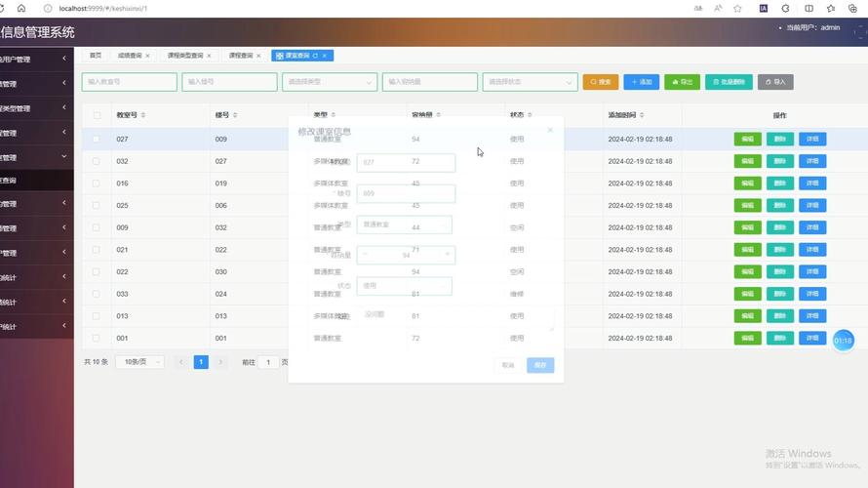This screenshot has width=868, height=488.
Task: Add this page to favorites star
Action: click(x=737, y=9)
